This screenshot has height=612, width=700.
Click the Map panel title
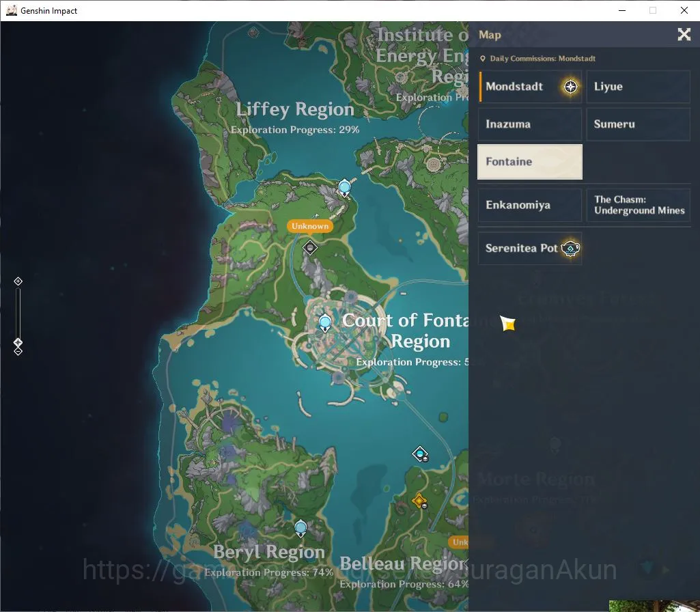point(490,35)
